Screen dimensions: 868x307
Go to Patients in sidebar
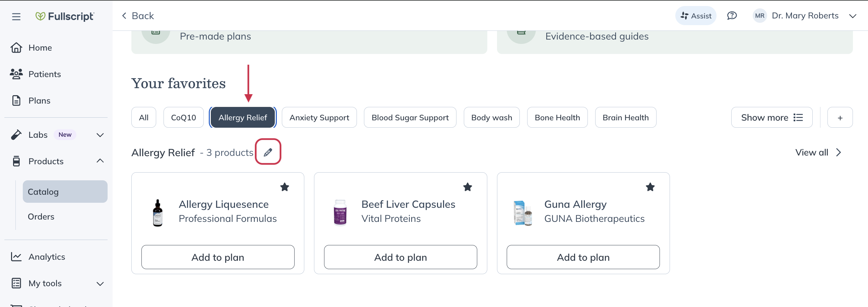44,74
